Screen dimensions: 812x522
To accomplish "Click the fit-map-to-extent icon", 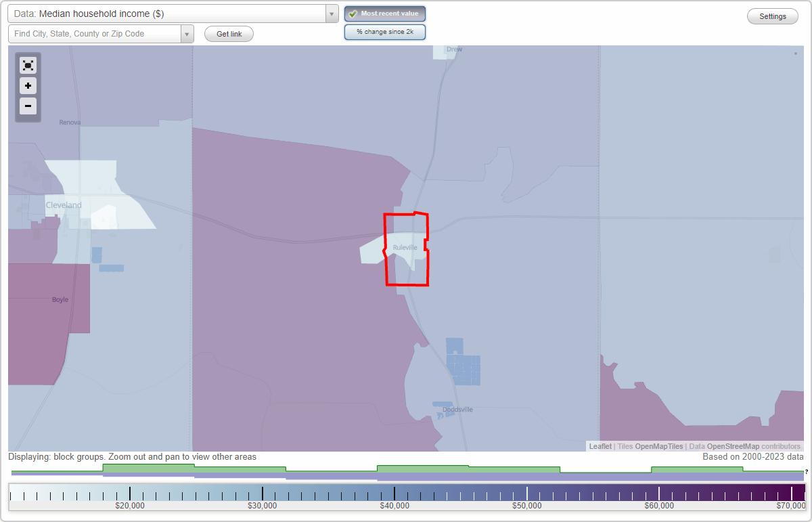I will point(28,65).
